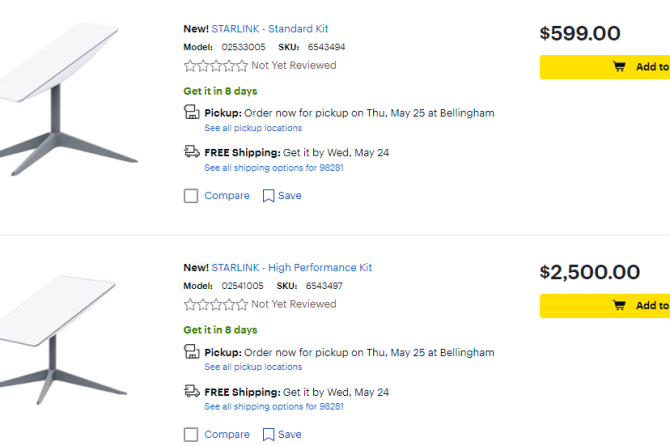Image resolution: width=670 pixels, height=446 pixels.
Task: Open the STARLINK - Standard Kit product link
Action: coord(269,29)
